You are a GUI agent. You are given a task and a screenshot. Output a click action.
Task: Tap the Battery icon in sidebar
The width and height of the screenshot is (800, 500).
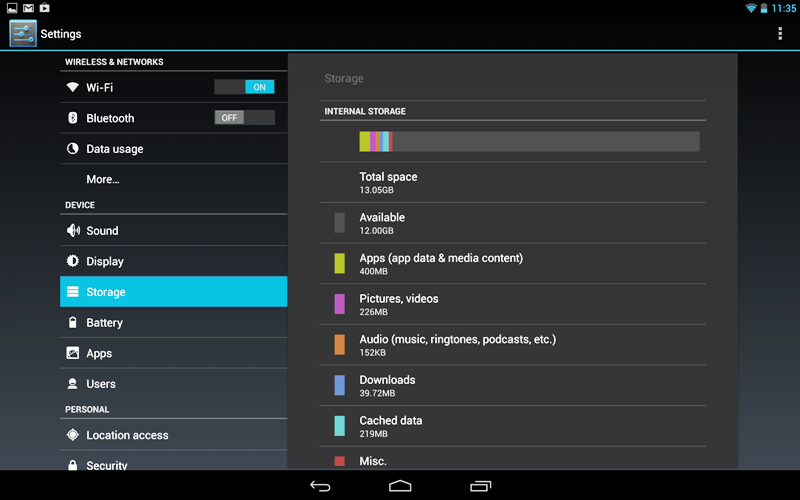tap(72, 322)
